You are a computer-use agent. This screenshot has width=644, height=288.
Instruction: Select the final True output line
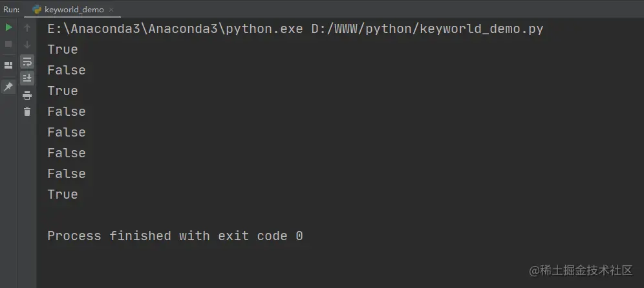63,194
